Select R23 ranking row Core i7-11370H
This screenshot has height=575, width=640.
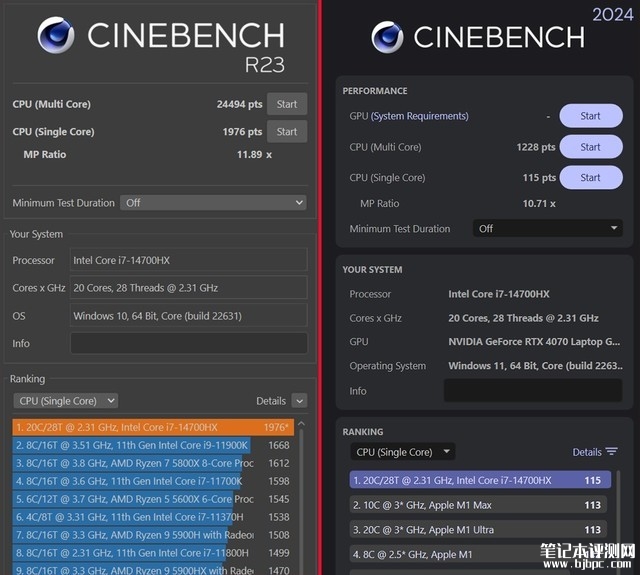click(x=153, y=517)
